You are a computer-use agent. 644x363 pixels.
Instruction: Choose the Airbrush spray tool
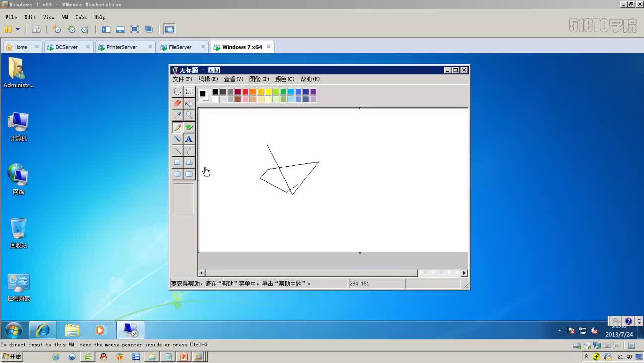pyautogui.click(x=177, y=139)
